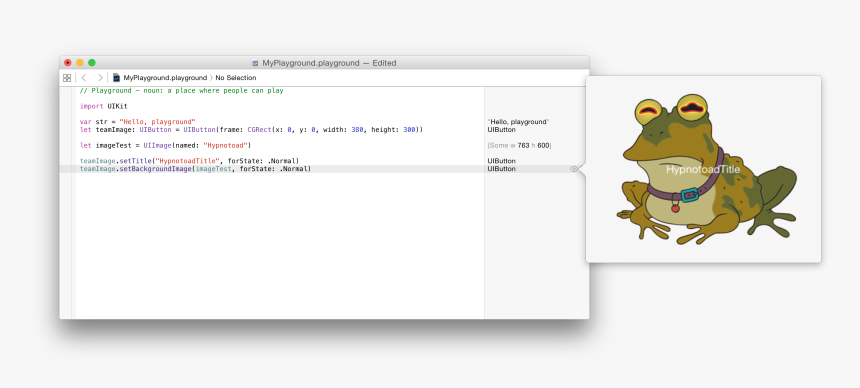This screenshot has width=860, height=388.
Task: Select the Some w 763 h 600 result
Action: (519, 145)
